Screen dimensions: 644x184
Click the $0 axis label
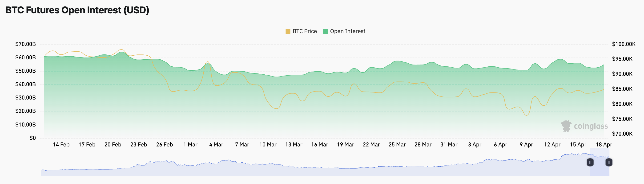tap(32, 138)
